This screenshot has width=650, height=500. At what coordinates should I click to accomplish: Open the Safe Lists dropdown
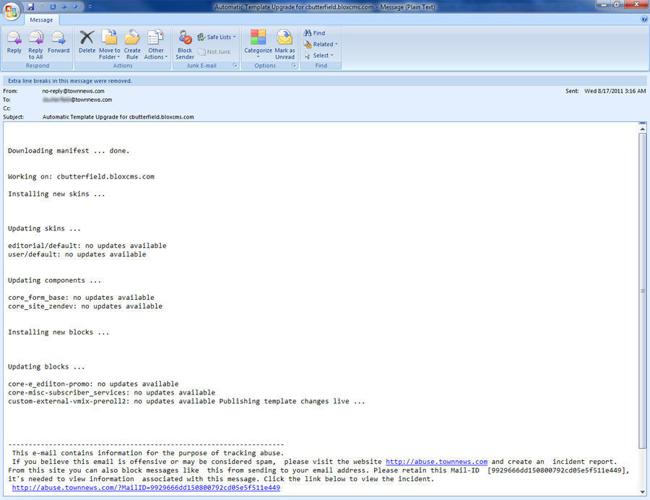216,37
